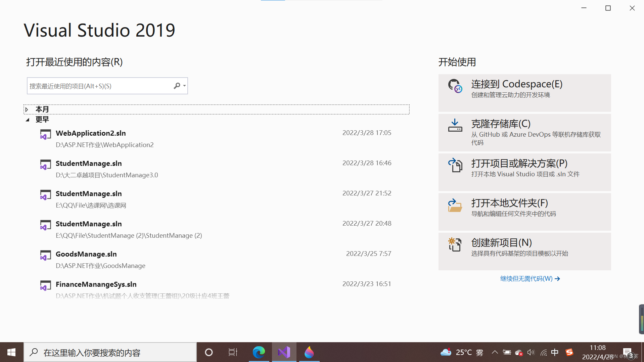Open GoodsManage.sln from the recent list

pos(216,260)
